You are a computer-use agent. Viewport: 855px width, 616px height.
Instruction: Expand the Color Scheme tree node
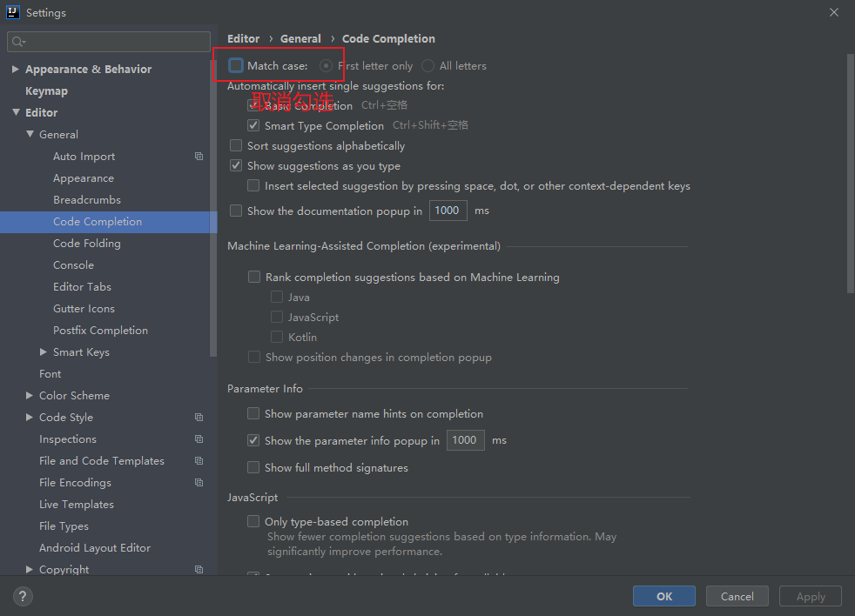[x=30, y=395]
